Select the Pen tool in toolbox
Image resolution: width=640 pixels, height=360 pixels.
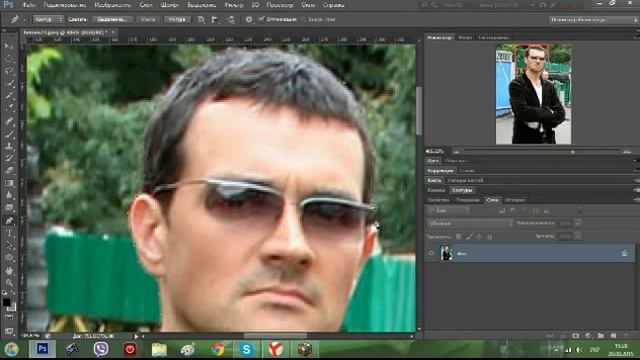[9, 221]
